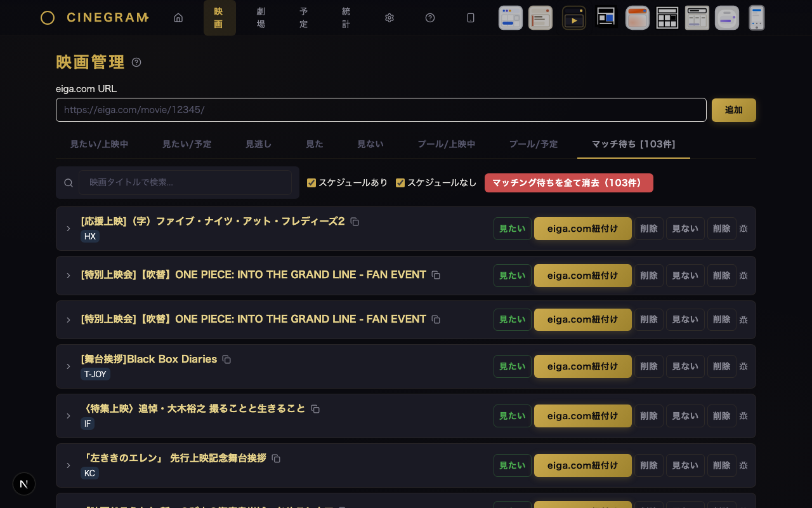Go to the home page icon
Screen dimensions: 812x508
178,18
